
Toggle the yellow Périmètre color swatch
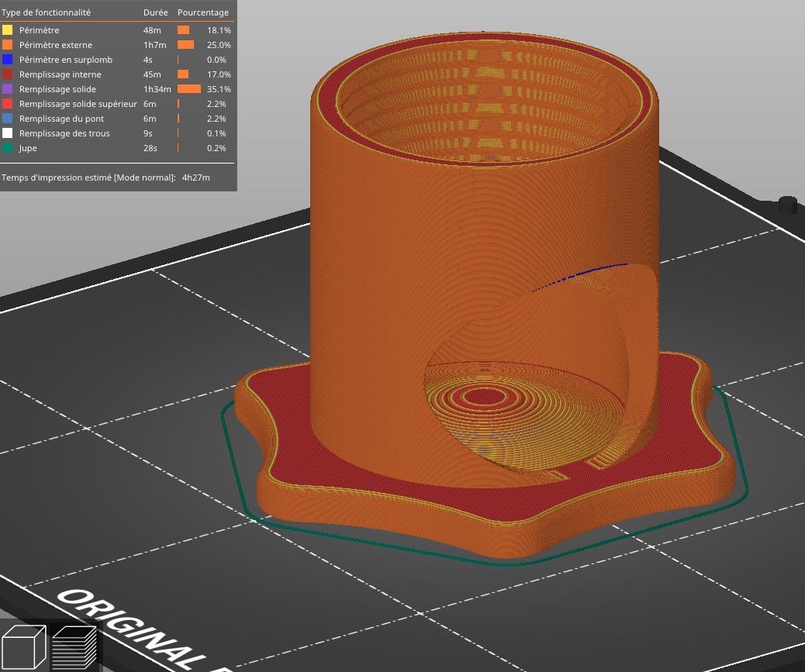[x=7, y=30]
